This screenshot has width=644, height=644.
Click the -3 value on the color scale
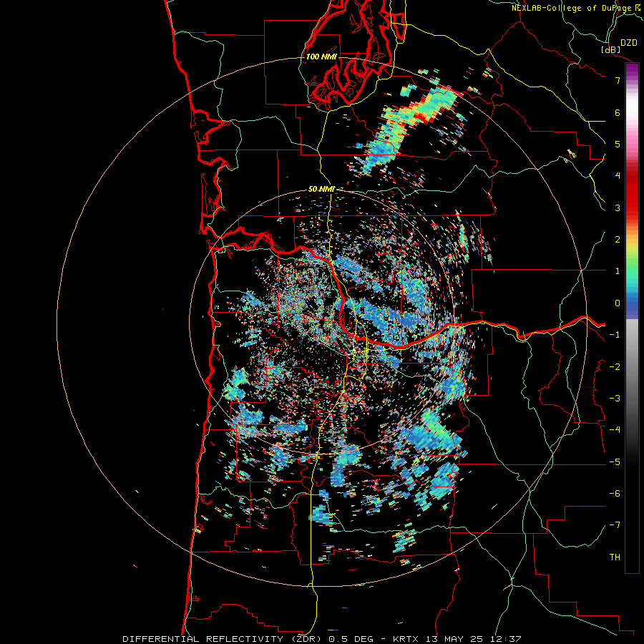(615, 399)
